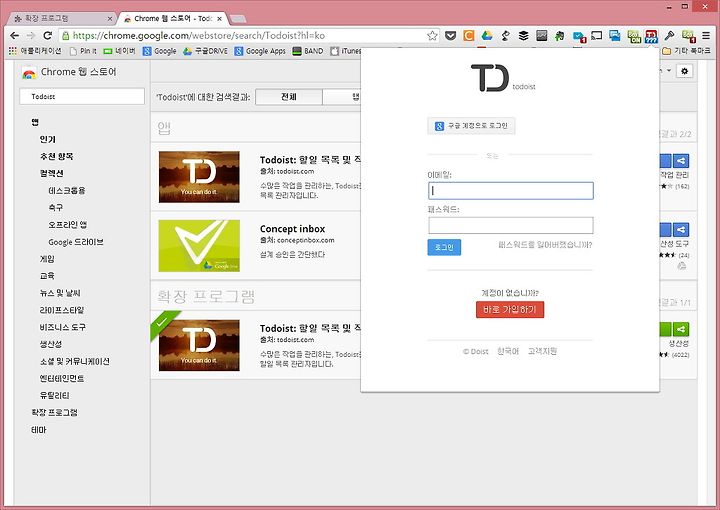Open the orange C extension icon

point(468,35)
